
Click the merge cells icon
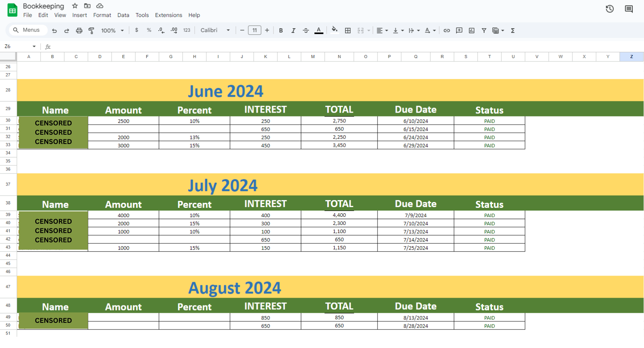tap(361, 31)
